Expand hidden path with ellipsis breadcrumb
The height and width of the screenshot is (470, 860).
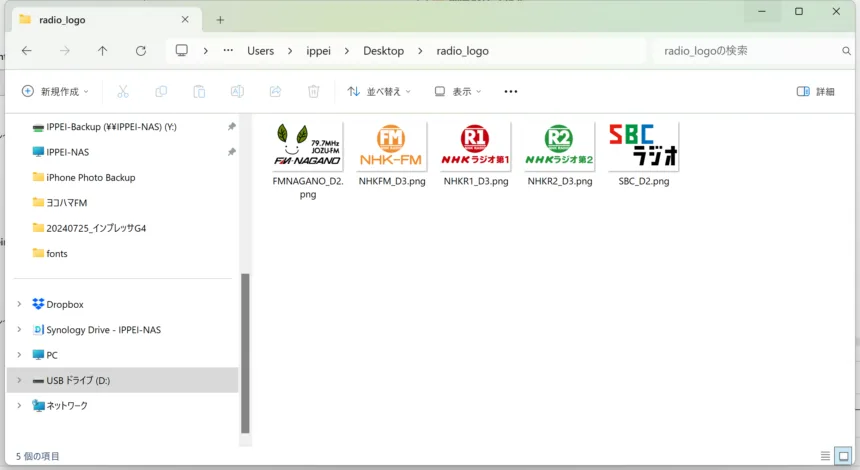click(228, 50)
